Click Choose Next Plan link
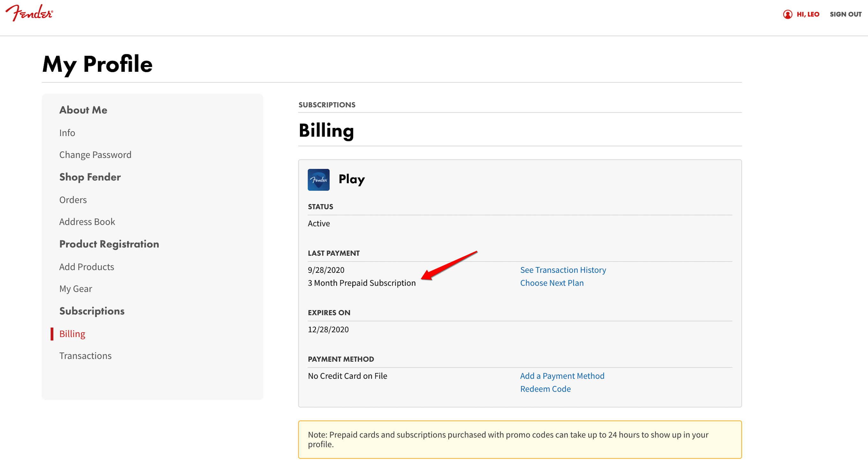Image resolution: width=868 pixels, height=469 pixels. click(552, 283)
